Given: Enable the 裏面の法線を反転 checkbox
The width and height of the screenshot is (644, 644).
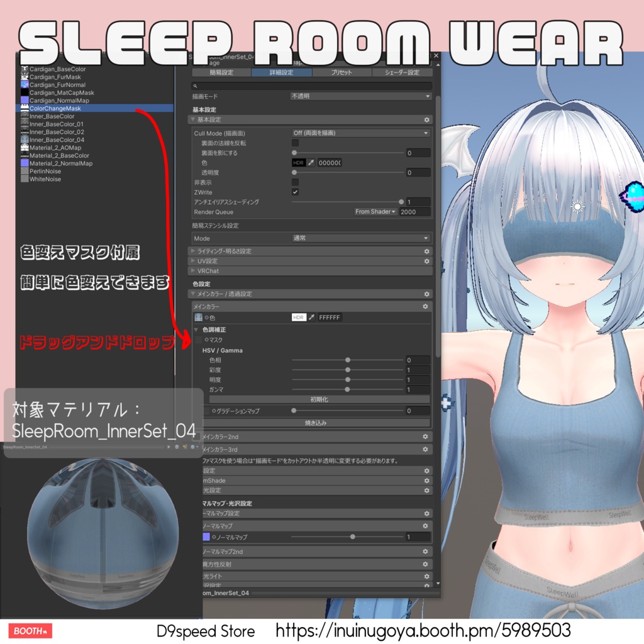Looking at the screenshot, I should pos(294,143).
